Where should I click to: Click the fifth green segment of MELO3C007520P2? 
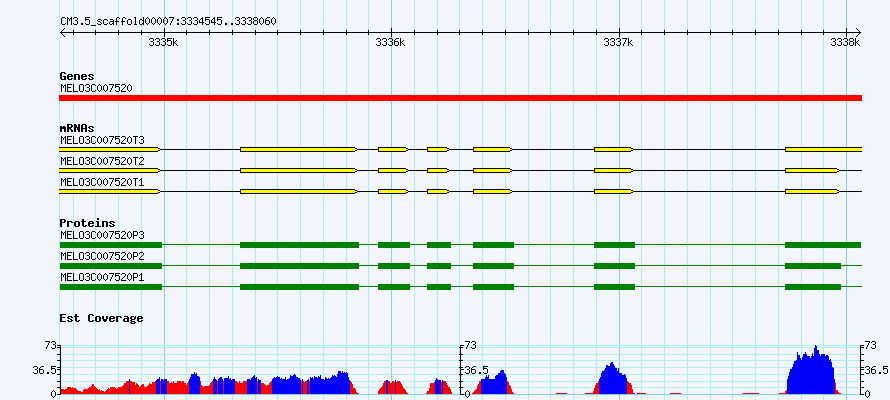tap(493, 266)
